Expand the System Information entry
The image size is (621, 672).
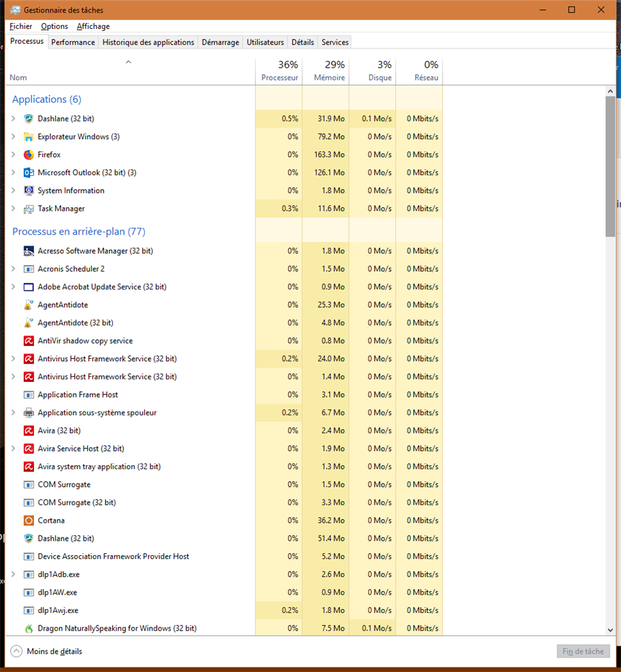13,191
